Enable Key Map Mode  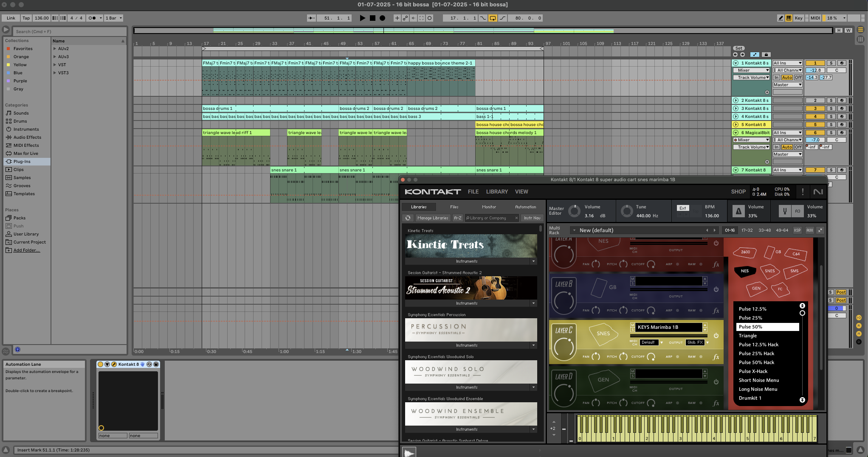tap(799, 18)
